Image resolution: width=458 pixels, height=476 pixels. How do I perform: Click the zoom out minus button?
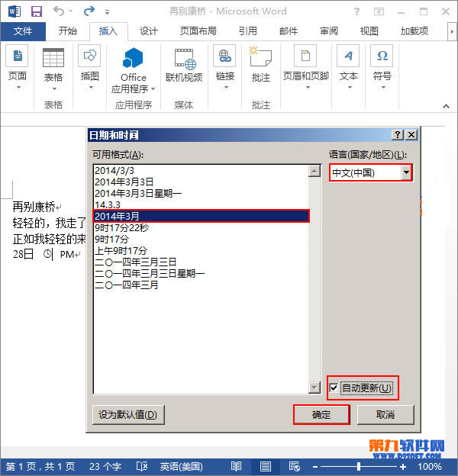pos(315,467)
